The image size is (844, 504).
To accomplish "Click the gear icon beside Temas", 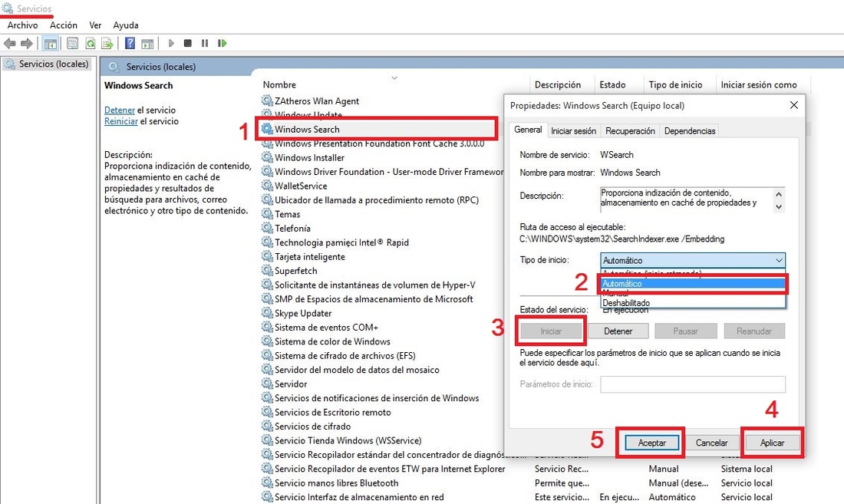I will pyautogui.click(x=267, y=213).
